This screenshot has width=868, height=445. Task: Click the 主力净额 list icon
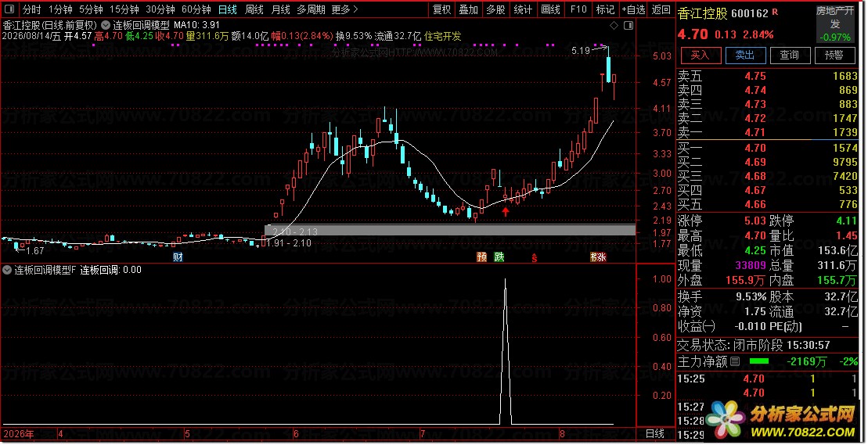tap(735, 362)
